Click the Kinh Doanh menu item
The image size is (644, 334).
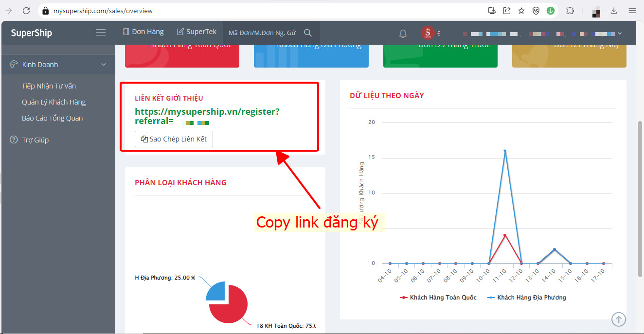[57, 65]
